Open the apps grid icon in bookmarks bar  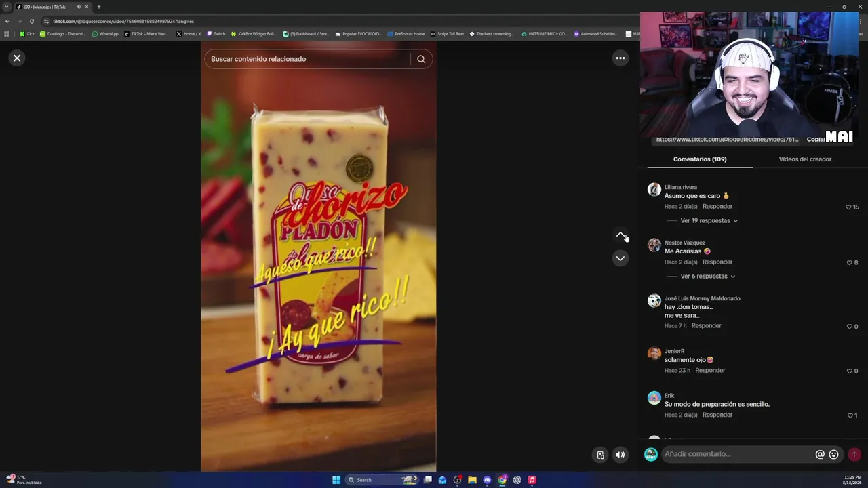[x=7, y=34]
